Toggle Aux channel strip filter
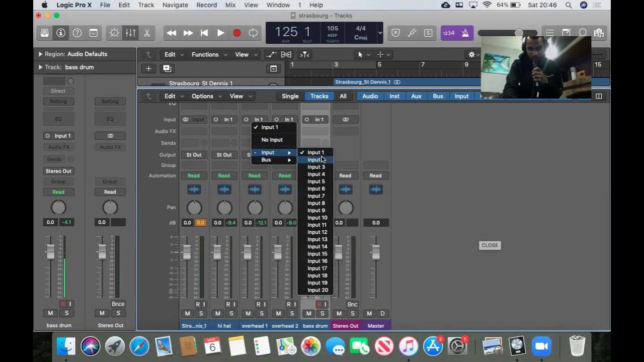 (417, 96)
